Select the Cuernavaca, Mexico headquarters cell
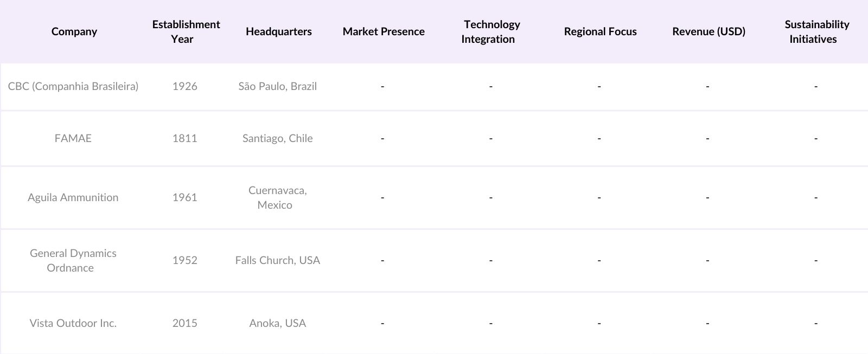This screenshot has width=868, height=354. (277, 197)
